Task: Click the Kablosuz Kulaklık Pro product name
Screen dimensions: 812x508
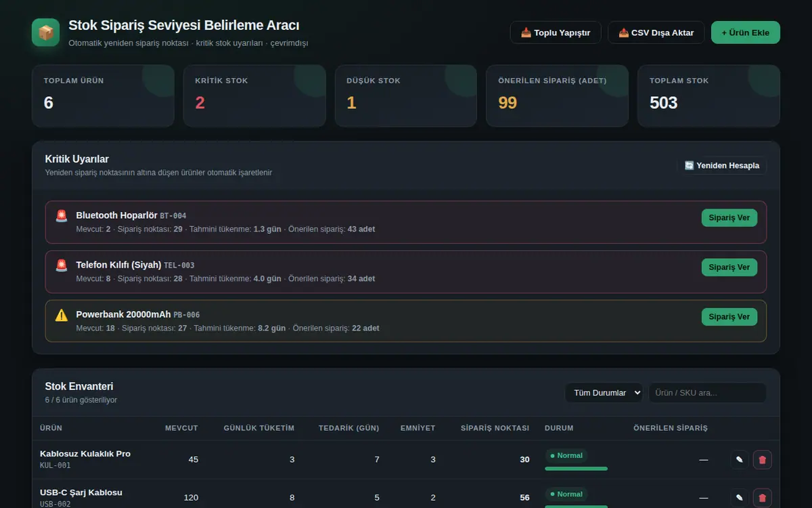Action: [x=85, y=454]
